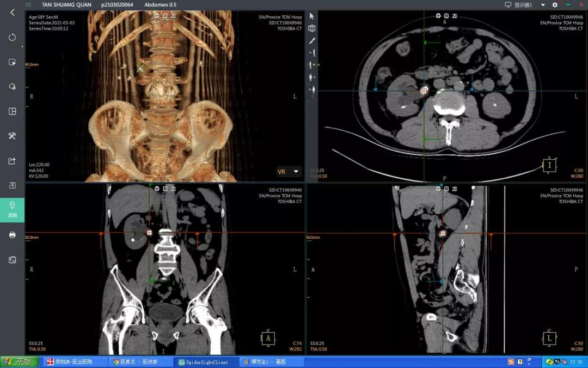Select the 3D cube tool icon

[312, 28]
